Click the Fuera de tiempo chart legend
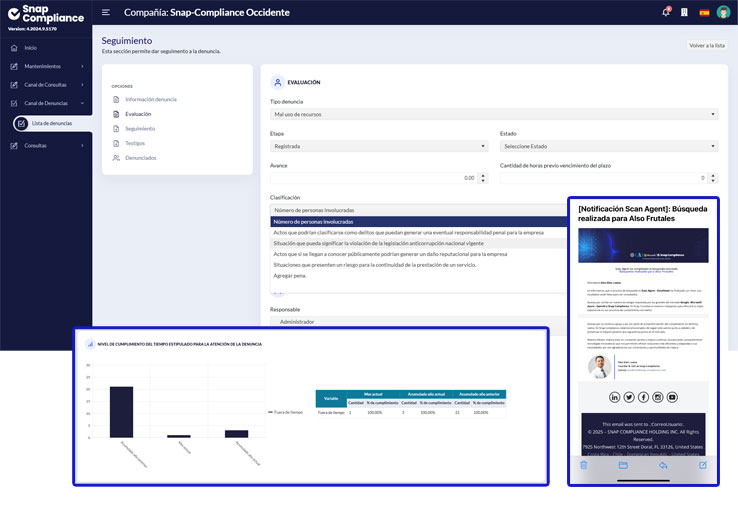 coord(286,412)
